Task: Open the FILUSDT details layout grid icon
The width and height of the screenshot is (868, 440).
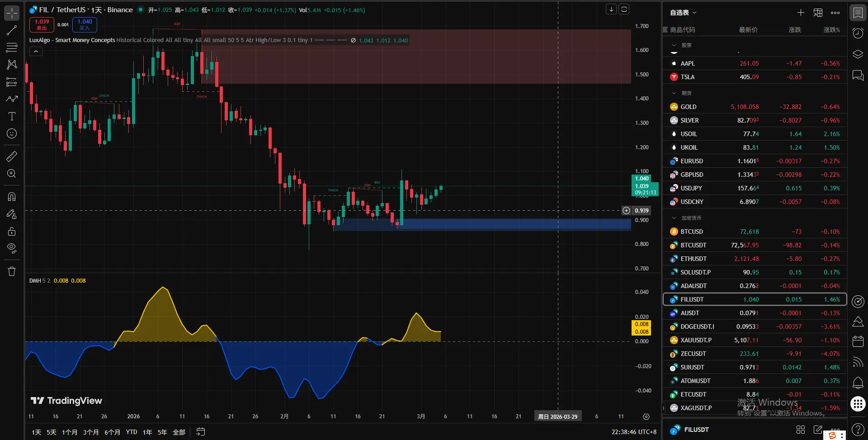Action: 801,430
